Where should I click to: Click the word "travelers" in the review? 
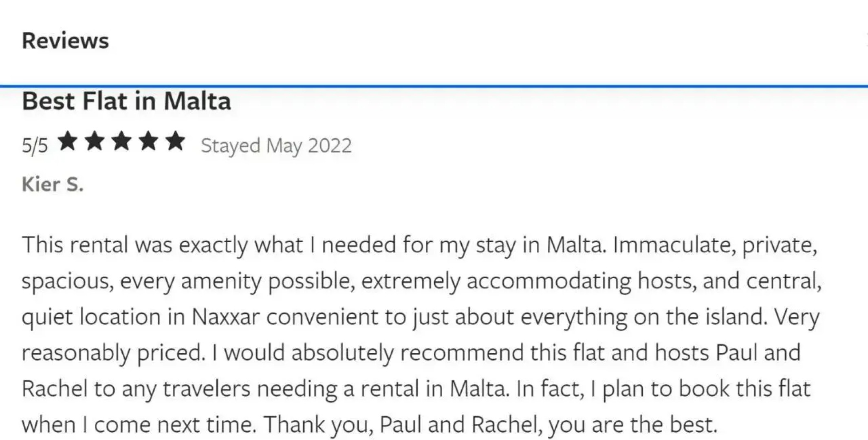(207, 389)
